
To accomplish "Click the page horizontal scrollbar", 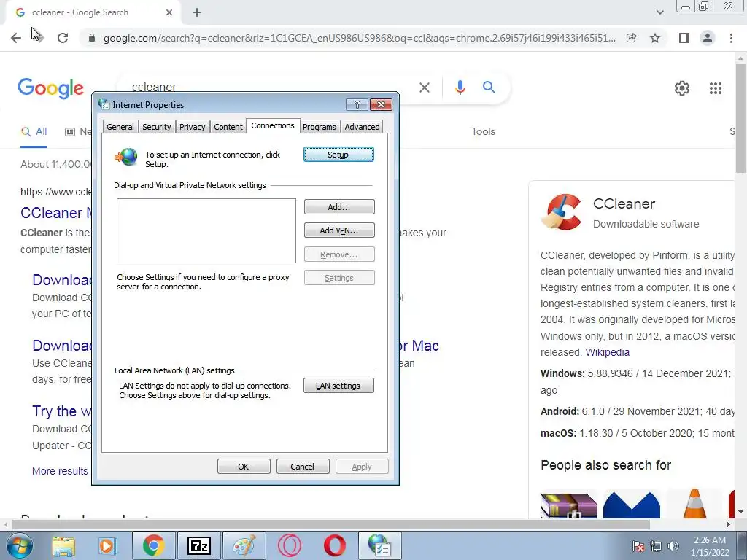I will (x=331, y=524).
